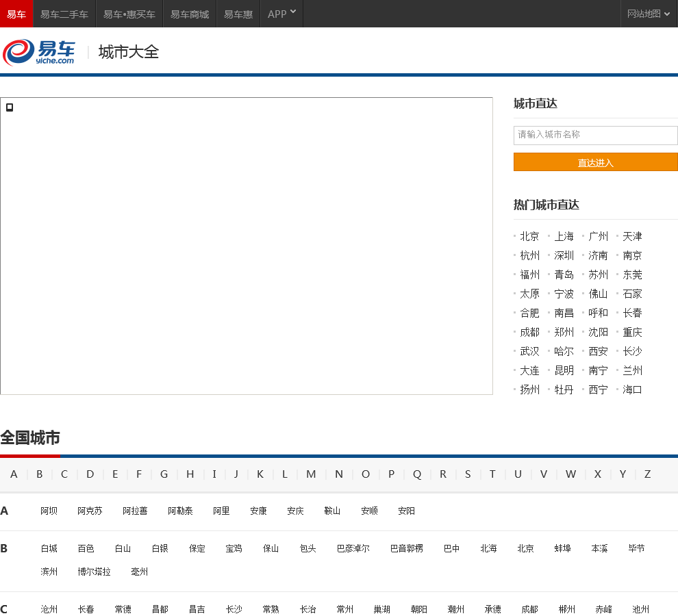Click the 巴彦淖尔 city link
Image resolution: width=678 pixels, height=616 pixels.
pyautogui.click(x=353, y=548)
